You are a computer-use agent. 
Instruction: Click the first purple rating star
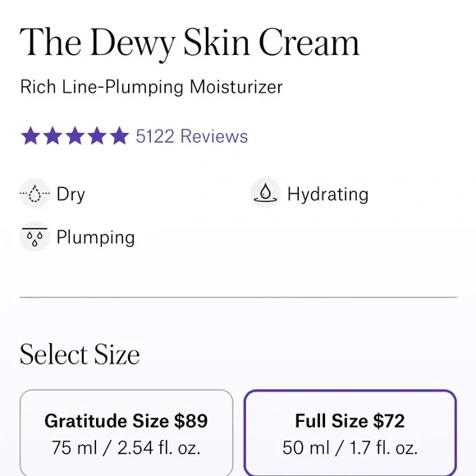point(30,135)
